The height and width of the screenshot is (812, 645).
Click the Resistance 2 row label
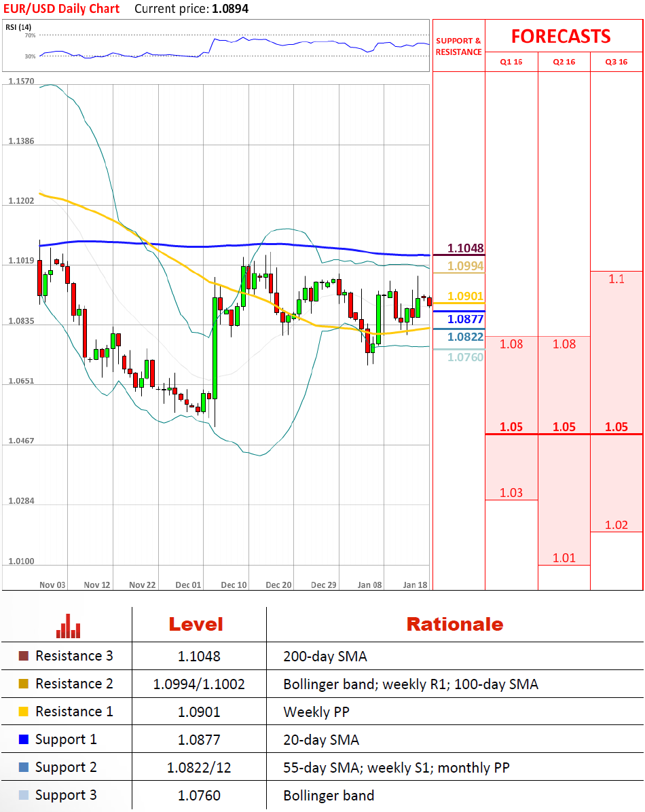pyautogui.click(x=74, y=684)
